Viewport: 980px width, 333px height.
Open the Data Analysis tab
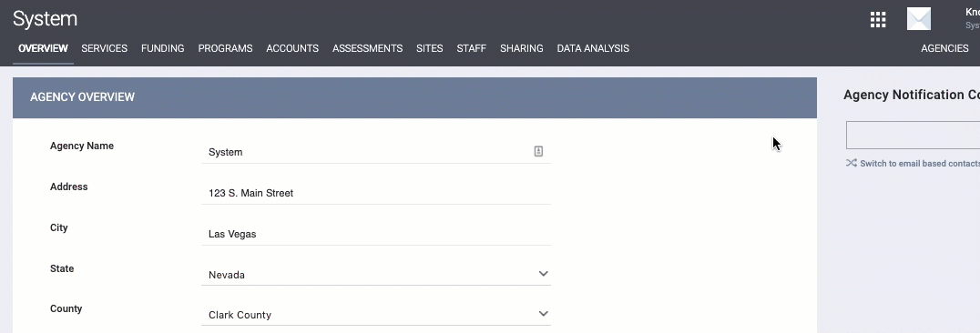[x=593, y=48]
